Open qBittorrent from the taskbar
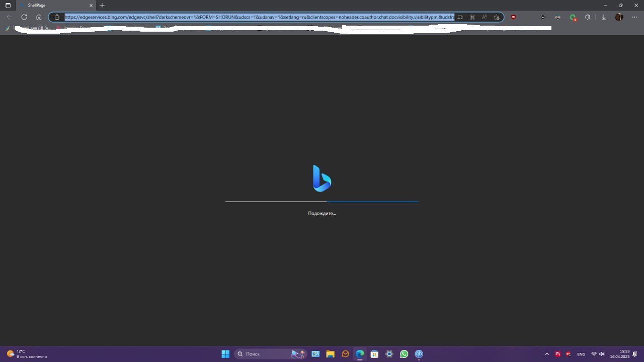 [x=419, y=354]
